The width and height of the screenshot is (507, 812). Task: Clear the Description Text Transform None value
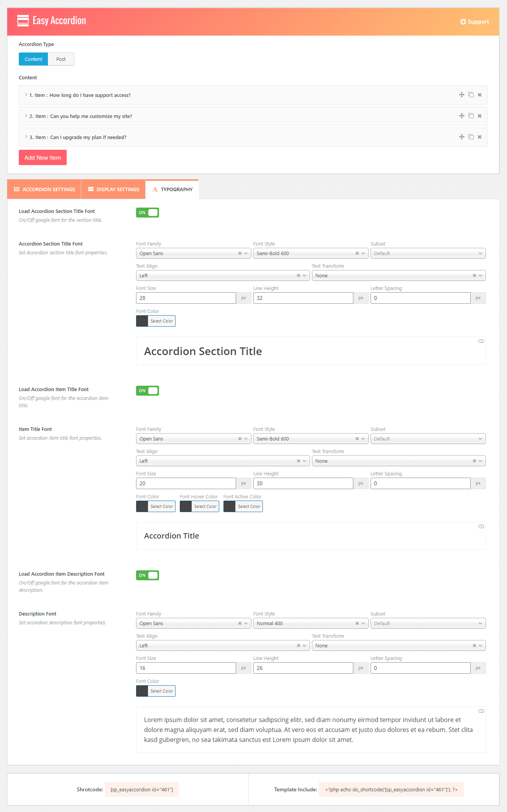(474, 645)
